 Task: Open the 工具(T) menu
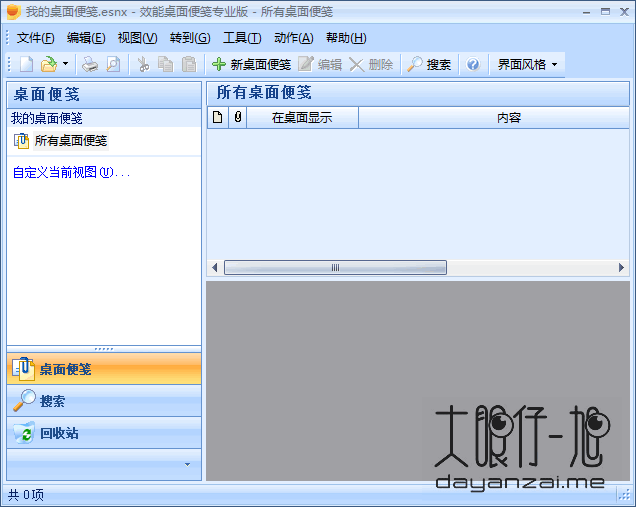[x=241, y=38]
